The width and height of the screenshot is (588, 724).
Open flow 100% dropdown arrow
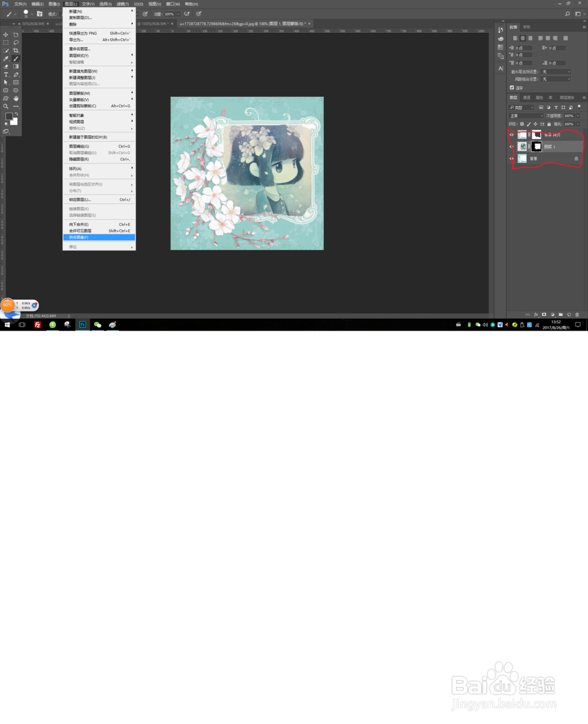point(178,14)
